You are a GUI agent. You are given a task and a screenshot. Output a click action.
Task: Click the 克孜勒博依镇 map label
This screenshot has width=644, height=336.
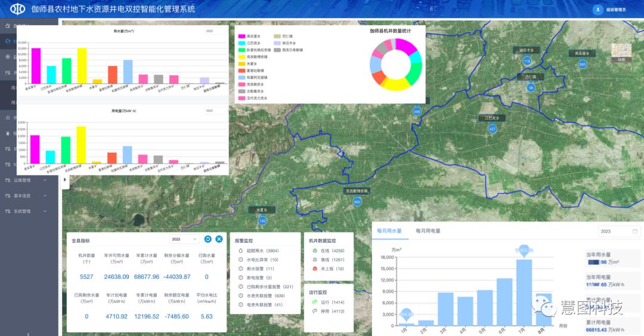click(x=357, y=191)
